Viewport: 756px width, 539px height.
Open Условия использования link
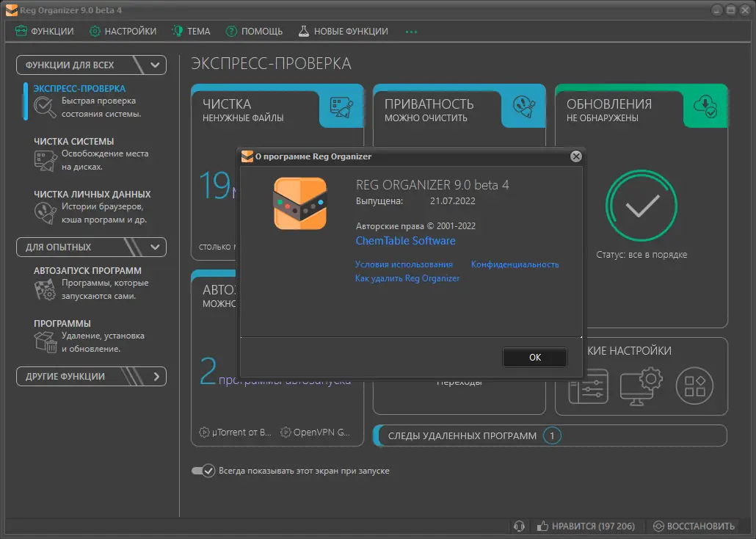[404, 264]
